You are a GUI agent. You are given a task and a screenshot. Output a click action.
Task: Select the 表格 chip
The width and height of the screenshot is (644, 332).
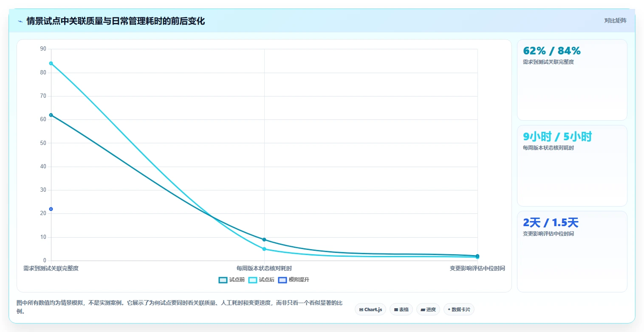(401, 309)
